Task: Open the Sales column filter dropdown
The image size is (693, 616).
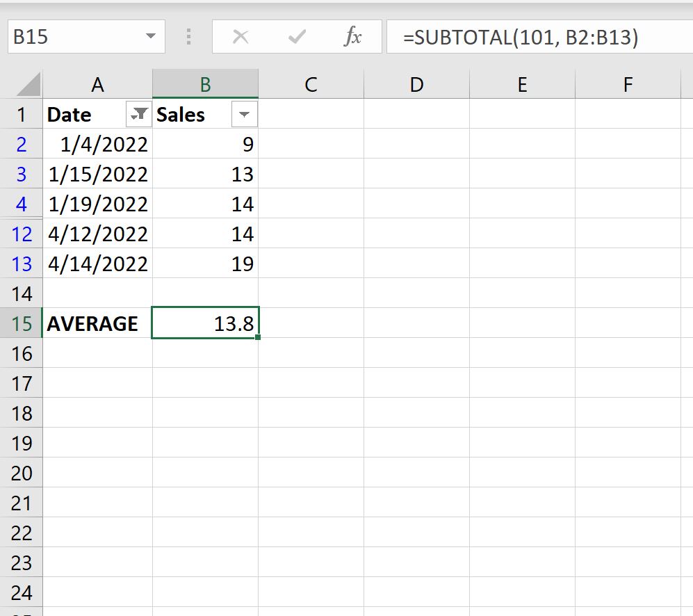Action: click(x=244, y=113)
